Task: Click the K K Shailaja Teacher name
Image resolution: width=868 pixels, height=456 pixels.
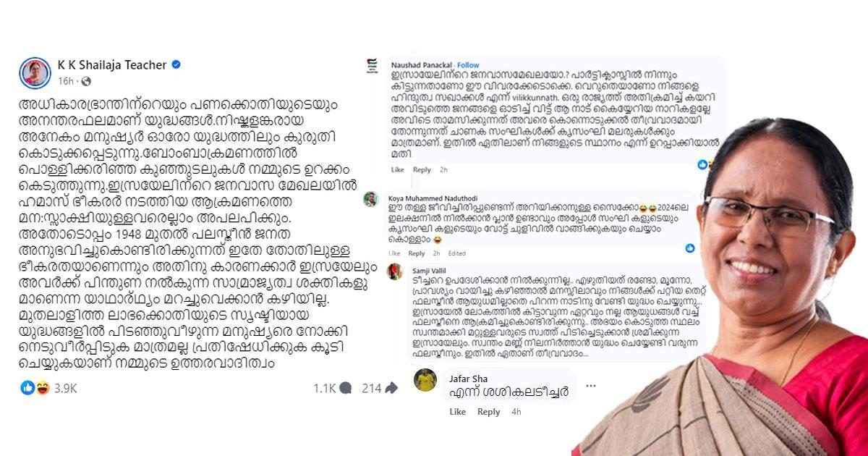Action: click(112, 64)
